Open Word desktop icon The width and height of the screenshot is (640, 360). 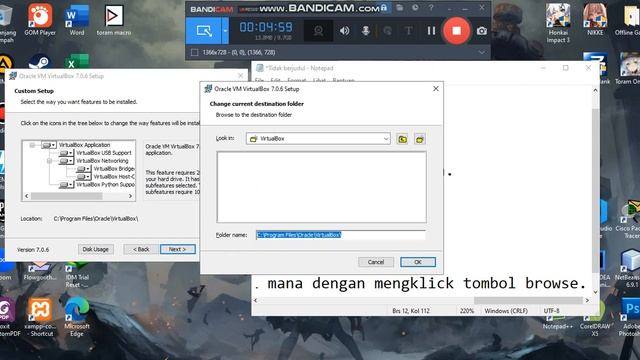tap(77, 20)
